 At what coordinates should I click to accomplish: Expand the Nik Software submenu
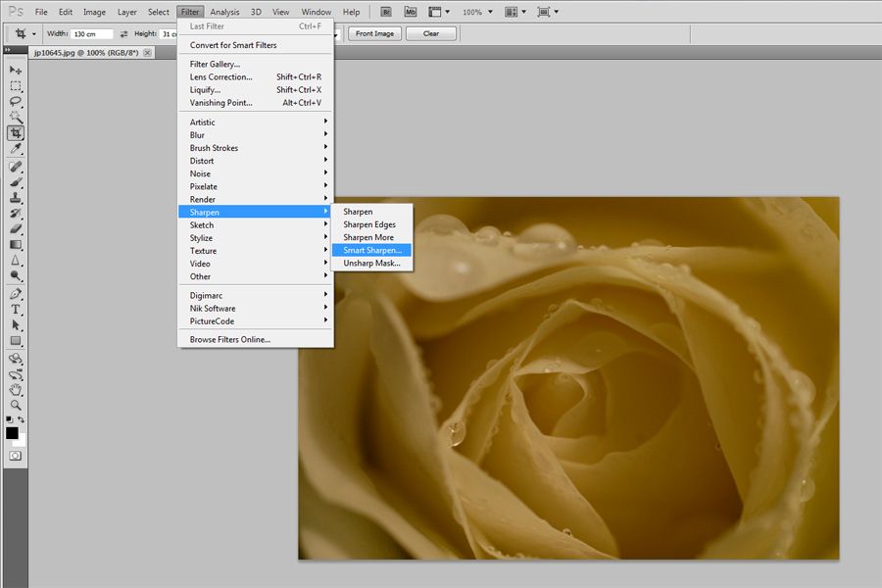(x=256, y=309)
